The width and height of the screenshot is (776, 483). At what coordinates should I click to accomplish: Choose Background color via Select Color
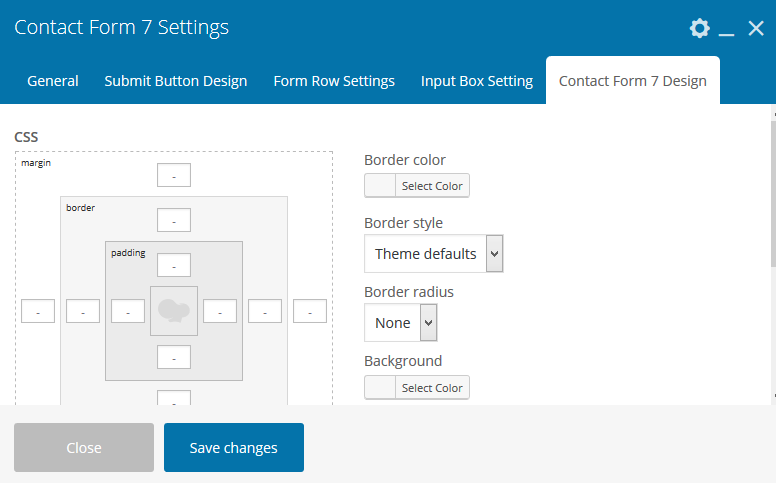tap(417, 388)
